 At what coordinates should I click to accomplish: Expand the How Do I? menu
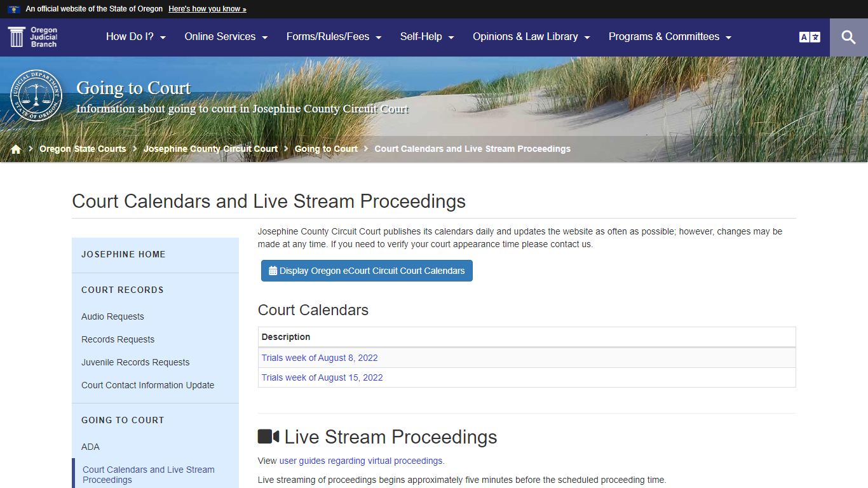coord(136,37)
